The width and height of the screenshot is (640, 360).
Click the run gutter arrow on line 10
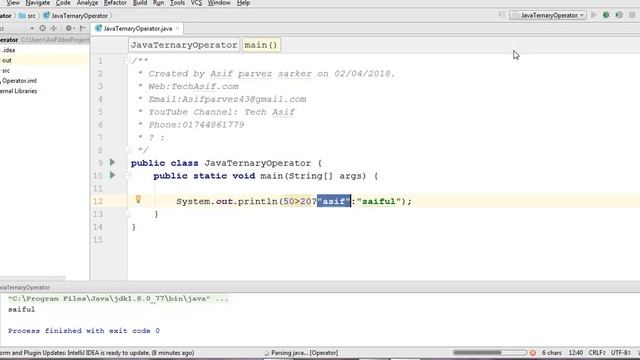[112, 175]
